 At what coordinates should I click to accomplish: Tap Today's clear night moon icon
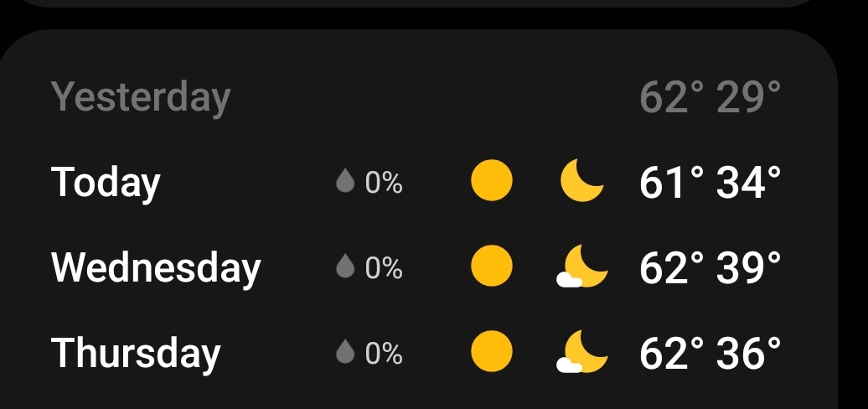[x=581, y=182]
